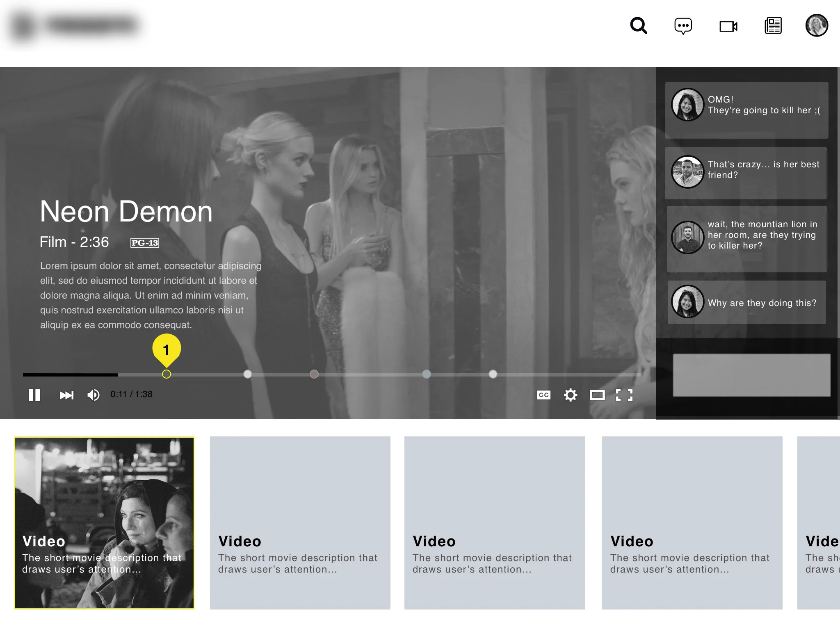Click avatar beside 'That's crazy...' comment
The width and height of the screenshot is (840, 630).
point(688,172)
